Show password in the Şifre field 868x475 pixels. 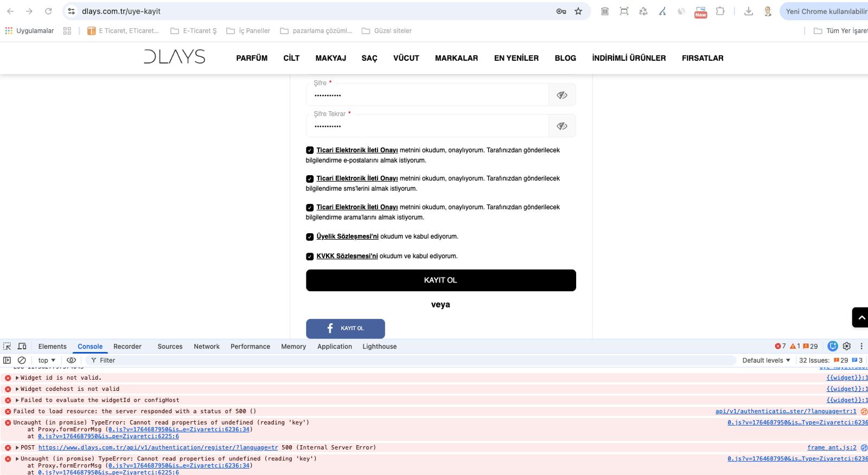coord(562,95)
